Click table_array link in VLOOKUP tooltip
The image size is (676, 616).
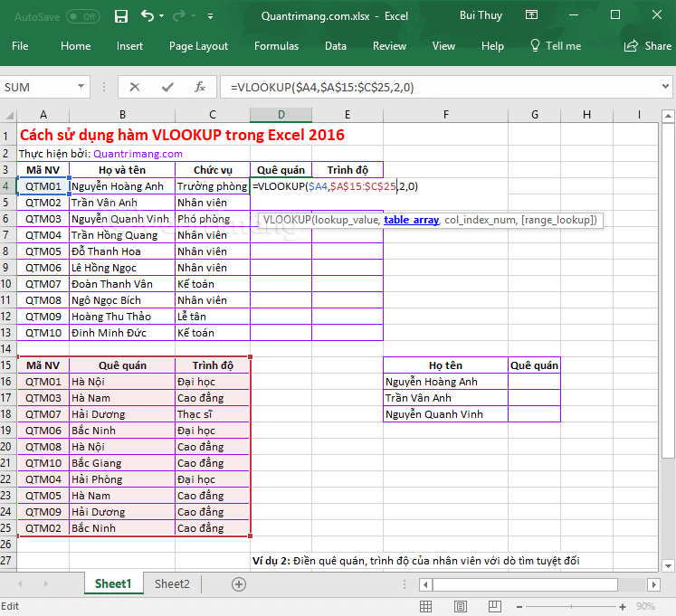411,220
